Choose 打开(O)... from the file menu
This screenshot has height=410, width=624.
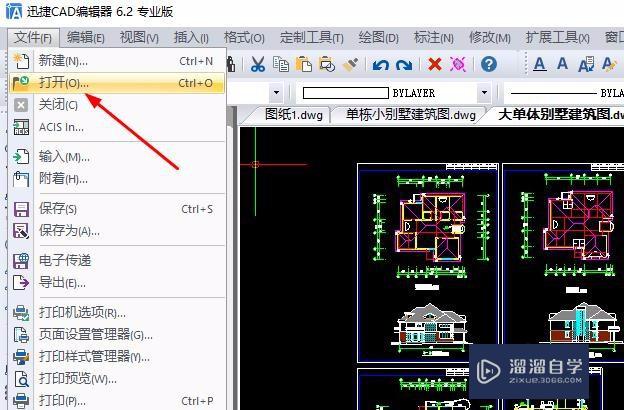click(117, 83)
